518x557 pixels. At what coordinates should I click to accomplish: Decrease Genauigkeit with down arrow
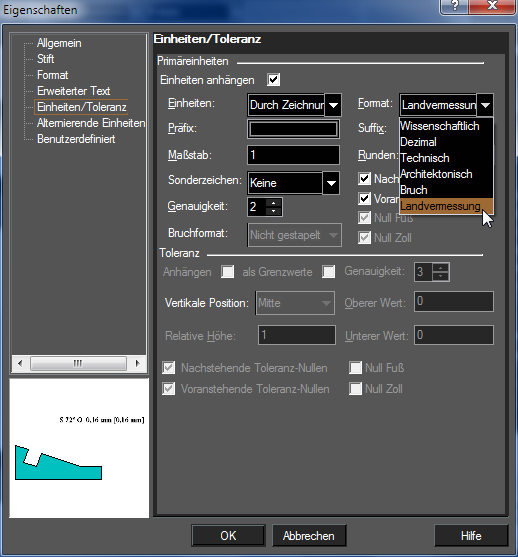pyautogui.click(x=273, y=211)
